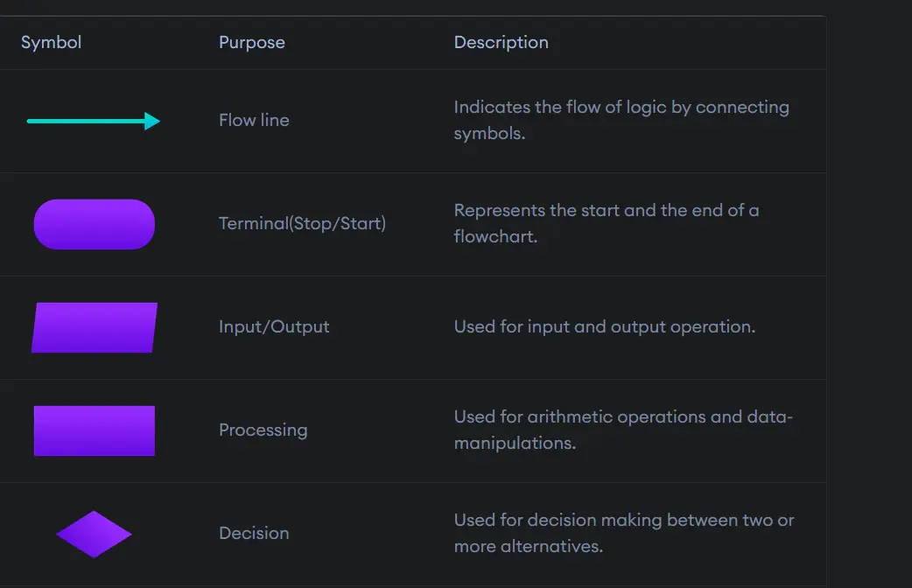This screenshot has height=588, width=912.
Task: Click the purple rectangle processing symbol
Action: tap(94, 430)
